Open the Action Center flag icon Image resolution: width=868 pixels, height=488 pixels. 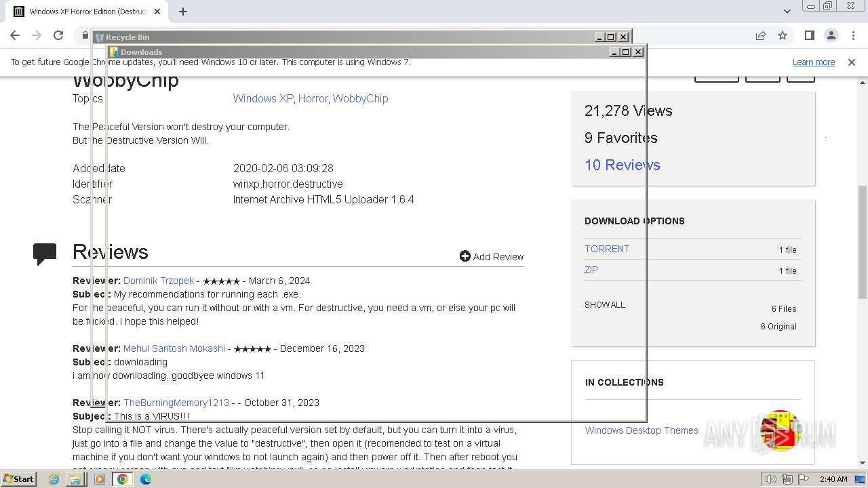click(x=804, y=479)
